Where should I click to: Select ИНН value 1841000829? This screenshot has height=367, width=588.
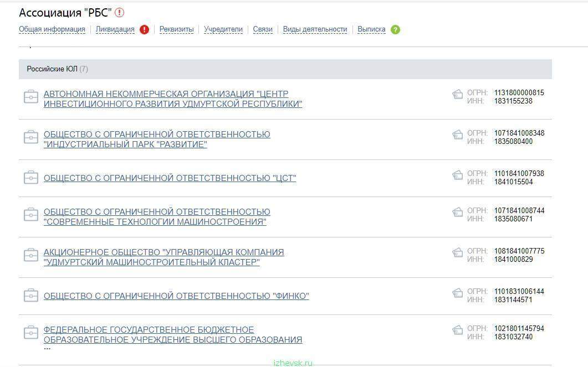pyautogui.click(x=513, y=260)
